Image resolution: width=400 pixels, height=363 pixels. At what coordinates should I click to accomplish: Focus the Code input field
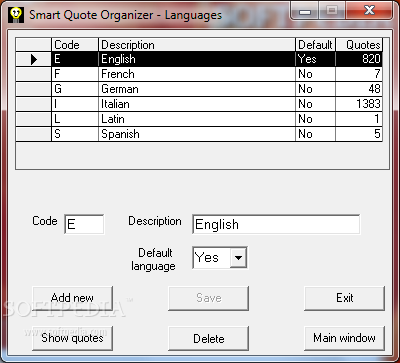84,224
